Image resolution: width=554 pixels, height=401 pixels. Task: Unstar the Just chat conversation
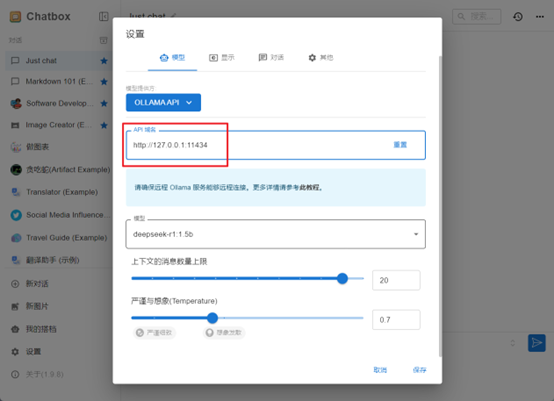(x=104, y=61)
